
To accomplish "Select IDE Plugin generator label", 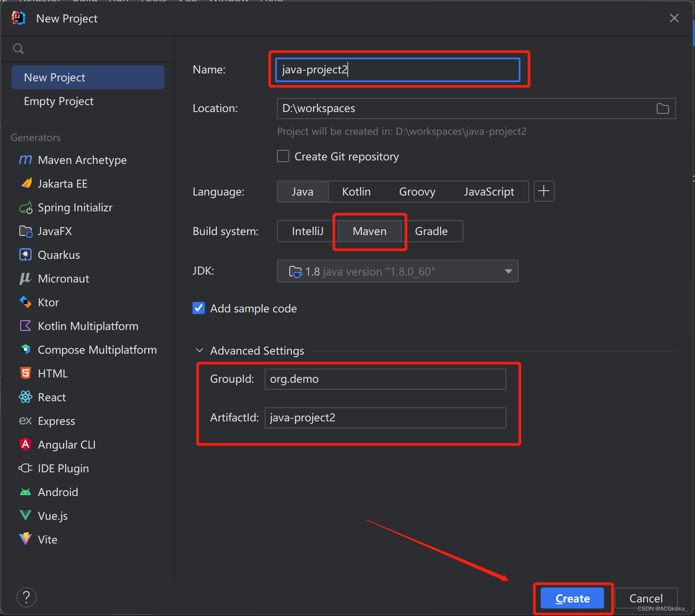I will click(x=63, y=468).
